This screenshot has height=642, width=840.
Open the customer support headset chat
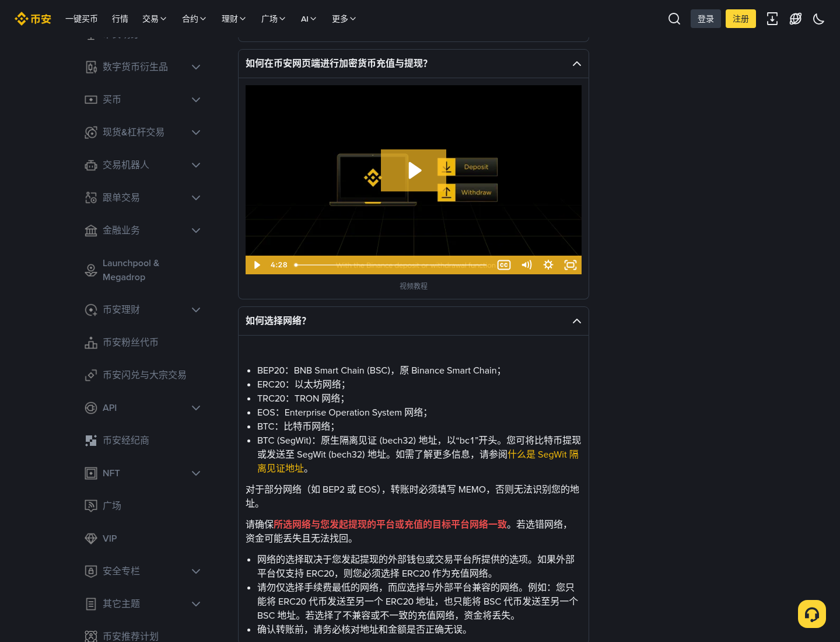812,614
